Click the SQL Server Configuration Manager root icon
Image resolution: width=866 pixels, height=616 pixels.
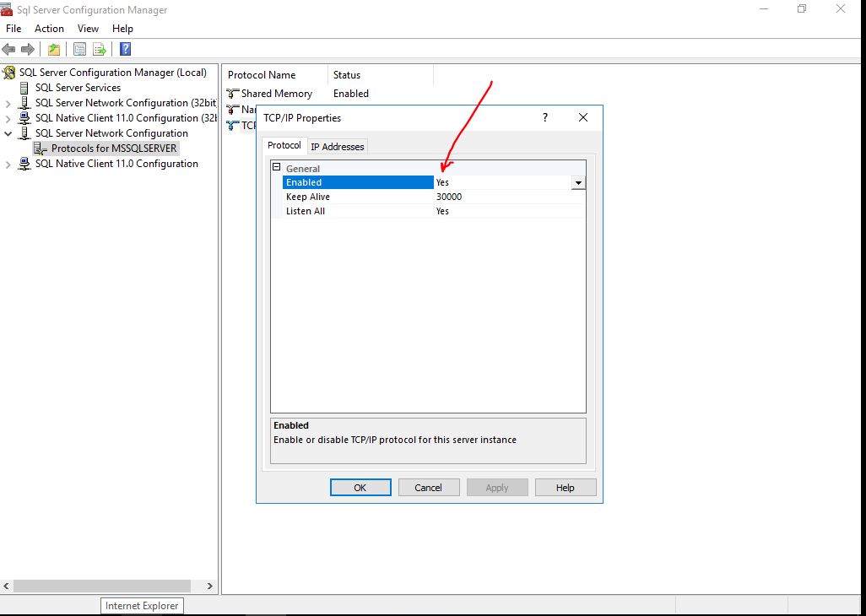tap(9, 73)
